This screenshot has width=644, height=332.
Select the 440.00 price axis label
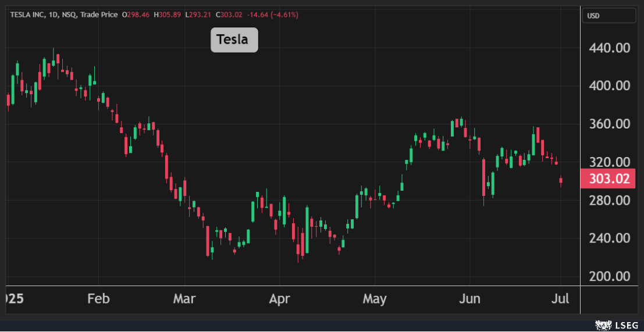click(x=609, y=48)
